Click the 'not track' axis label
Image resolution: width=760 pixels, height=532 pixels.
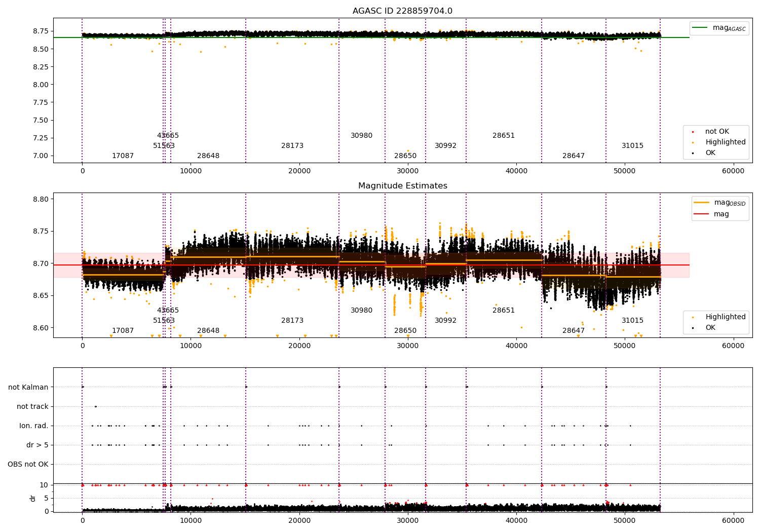32,406
